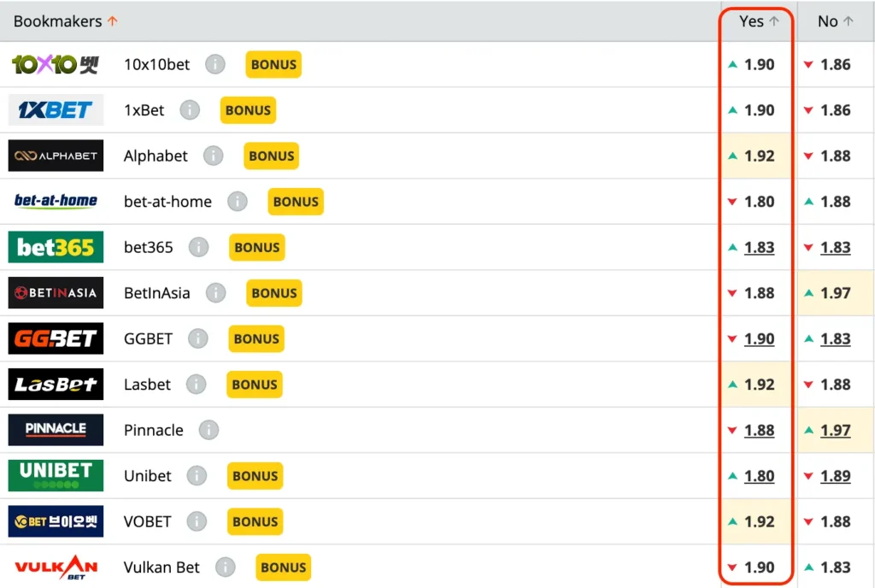Click the Unibet green logo

pyautogui.click(x=56, y=475)
